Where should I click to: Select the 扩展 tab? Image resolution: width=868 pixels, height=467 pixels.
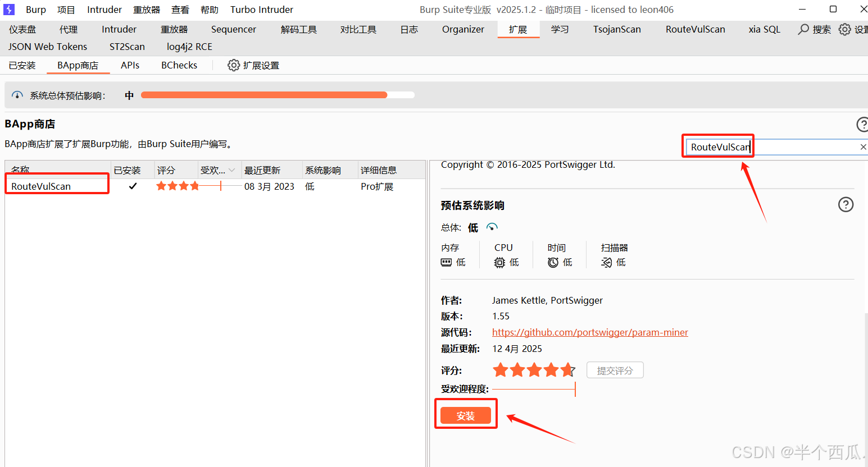[x=518, y=29]
